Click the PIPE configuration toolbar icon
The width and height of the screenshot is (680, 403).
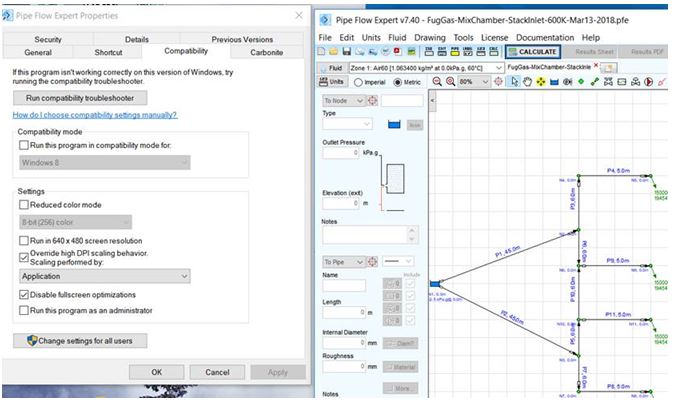pyautogui.click(x=454, y=52)
